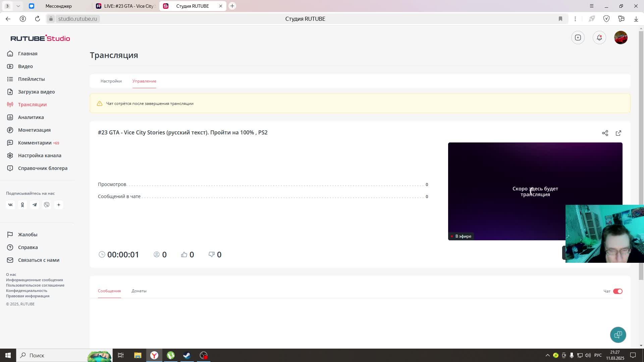Click the Пользовательское соглашение link
Image resolution: width=644 pixels, height=362 pixels.
35,285
